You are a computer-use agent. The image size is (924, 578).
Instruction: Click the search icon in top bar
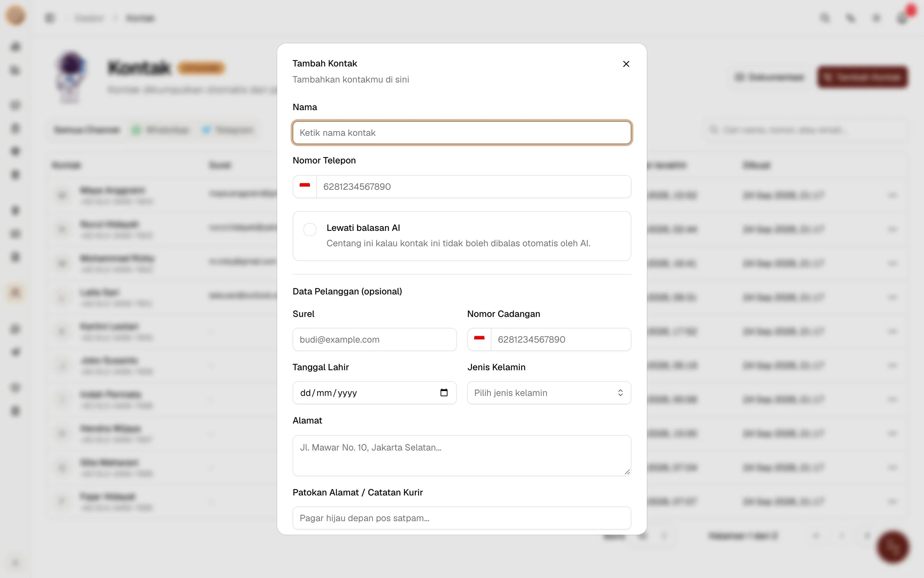[x=825, y=18]
